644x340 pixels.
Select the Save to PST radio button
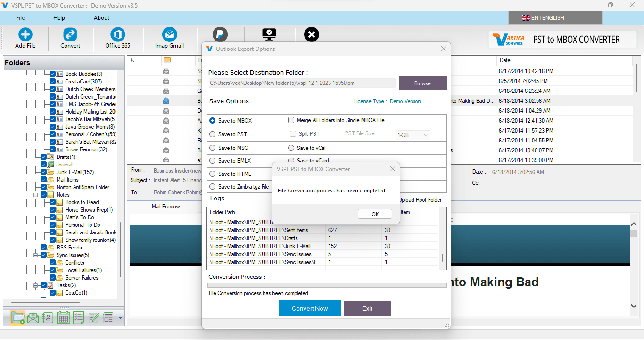coord(213,134)
